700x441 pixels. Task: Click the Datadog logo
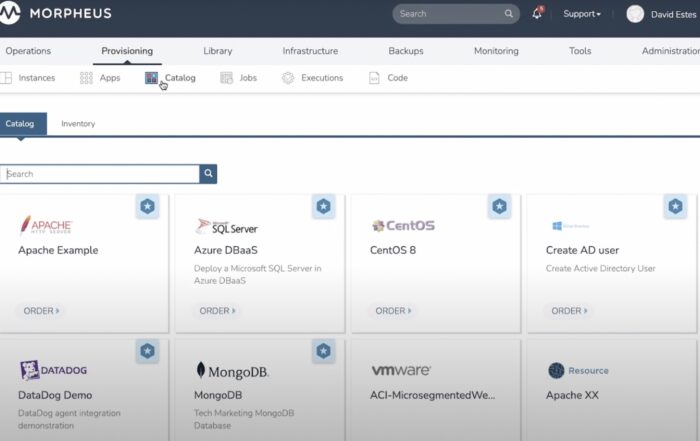pyautogui.click(x=53, y=370)
